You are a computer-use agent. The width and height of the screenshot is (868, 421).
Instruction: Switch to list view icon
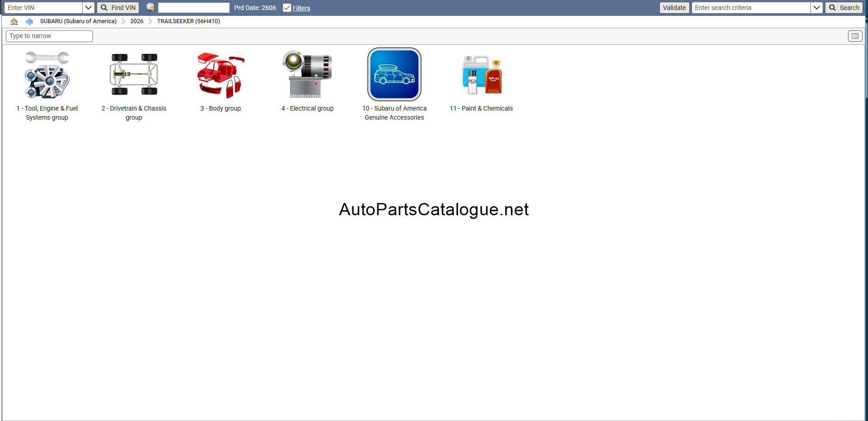pyautogui.click(x=855, y=36)
